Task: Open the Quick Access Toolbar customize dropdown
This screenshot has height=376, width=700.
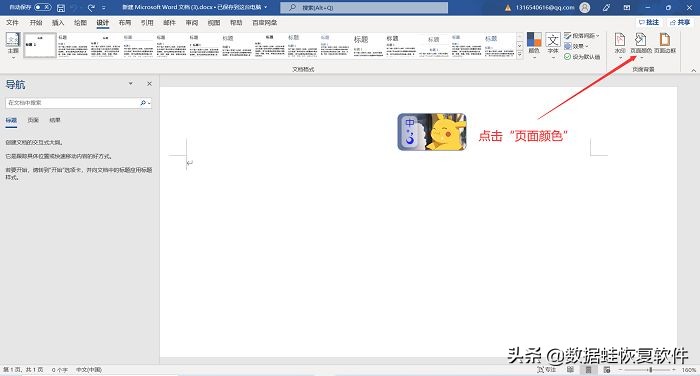Action: 104,8
